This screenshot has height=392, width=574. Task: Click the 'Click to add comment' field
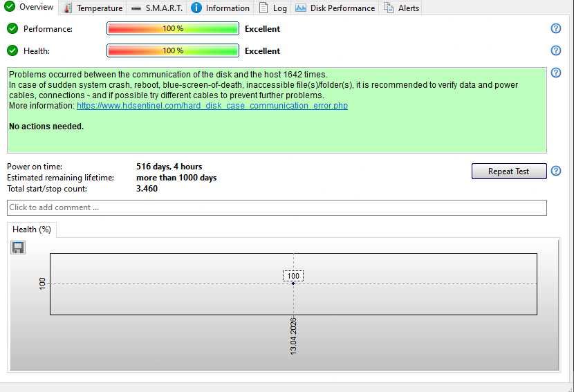pyautogui.click(x=277, y=207)
